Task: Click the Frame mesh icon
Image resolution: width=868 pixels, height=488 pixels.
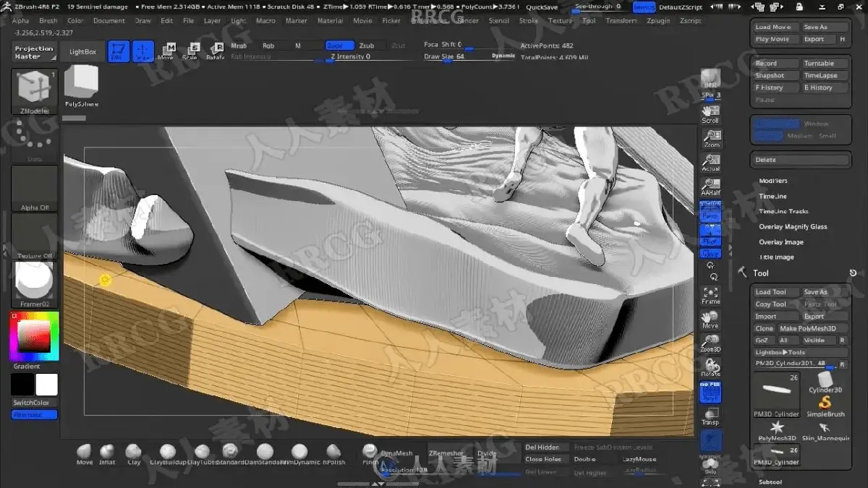Action: (x=710, y=294)
